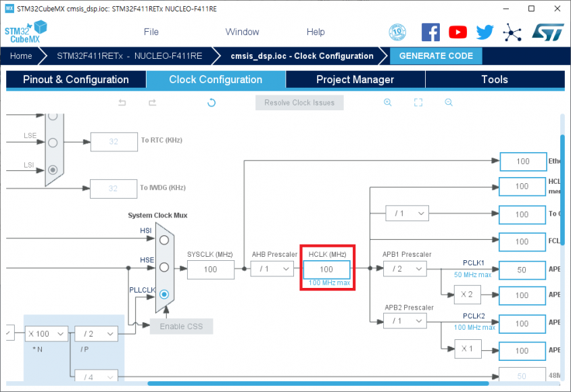Open the YouTube icon link
571x392 pixels.
coord(457,32)
